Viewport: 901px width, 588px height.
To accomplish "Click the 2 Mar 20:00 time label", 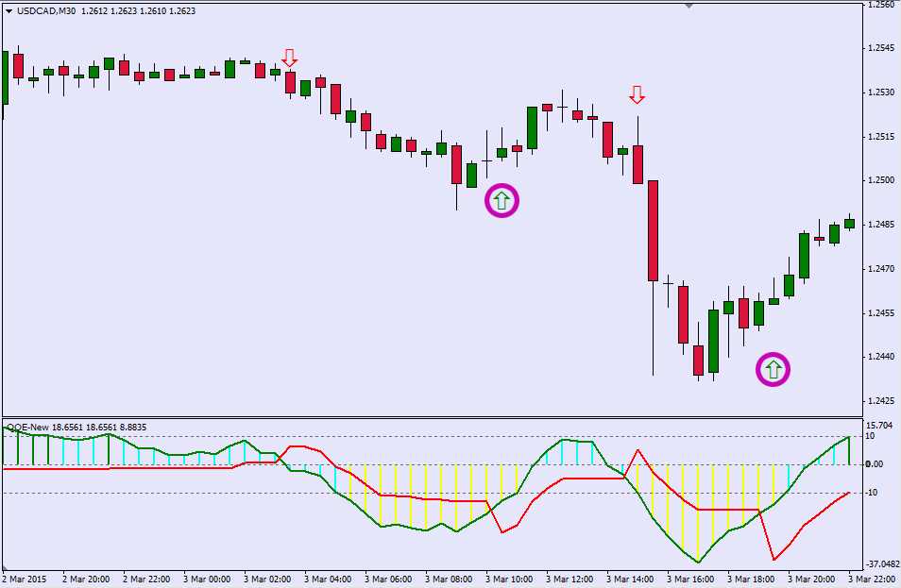I will 86,579.
